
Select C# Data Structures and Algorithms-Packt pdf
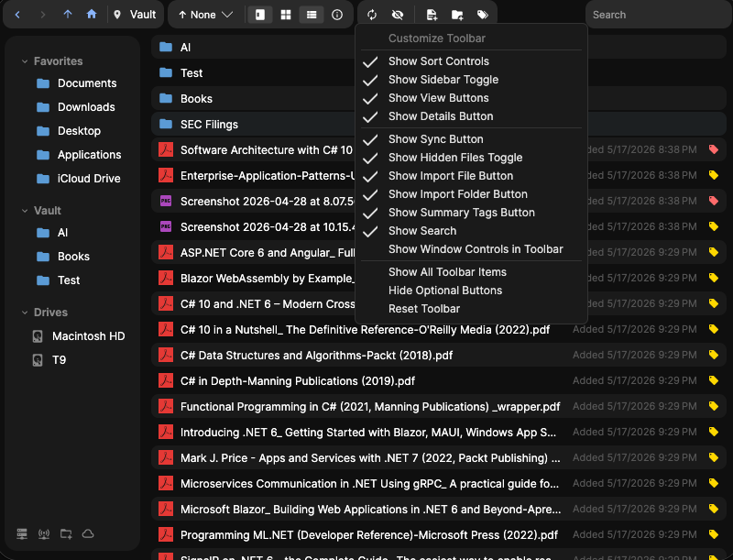(x=439, y=356)
